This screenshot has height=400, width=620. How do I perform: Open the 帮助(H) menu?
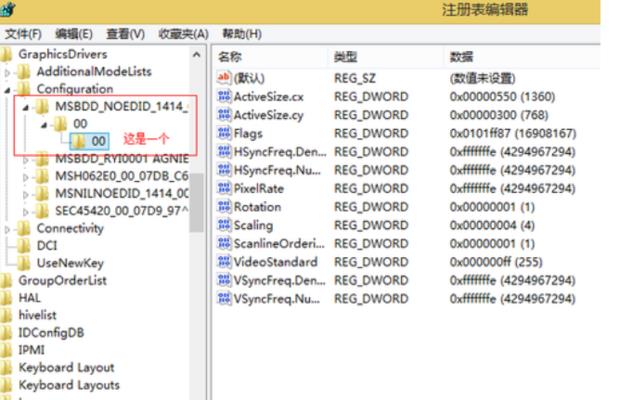tap(241, 34)
